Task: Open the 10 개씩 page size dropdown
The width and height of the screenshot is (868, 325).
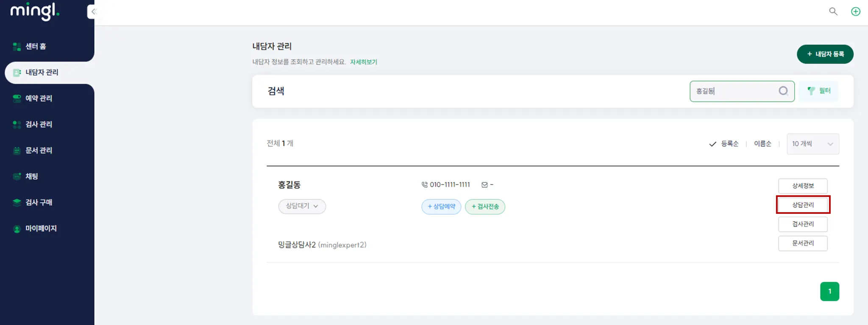Action: point(812,144)
